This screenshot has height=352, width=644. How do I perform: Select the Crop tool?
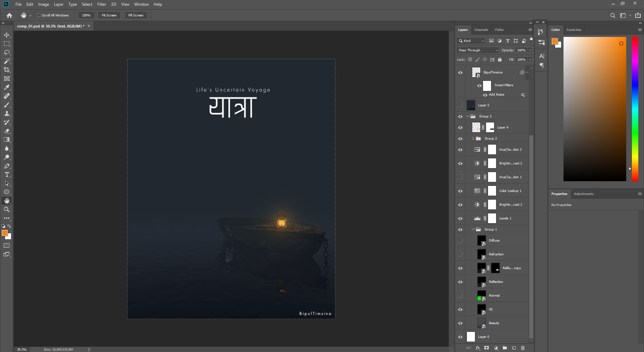[7, 70]
